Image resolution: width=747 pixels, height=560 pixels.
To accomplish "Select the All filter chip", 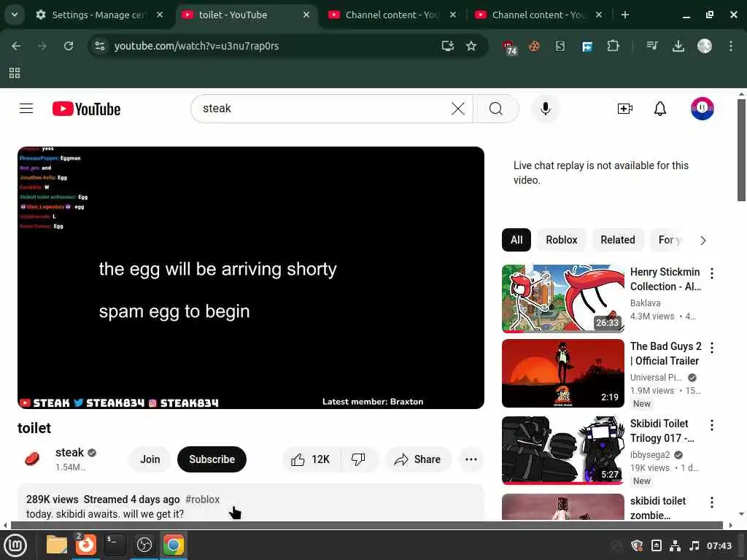I will (x=516, y=240).
